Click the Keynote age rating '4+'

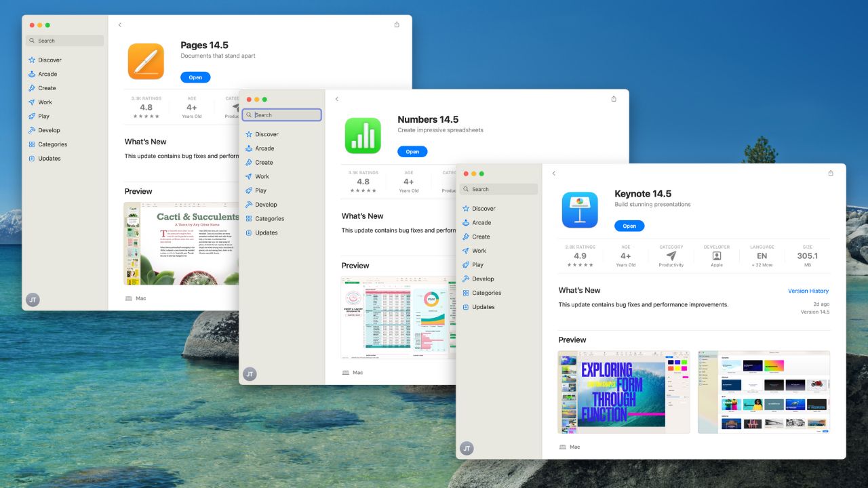[625, 256]
